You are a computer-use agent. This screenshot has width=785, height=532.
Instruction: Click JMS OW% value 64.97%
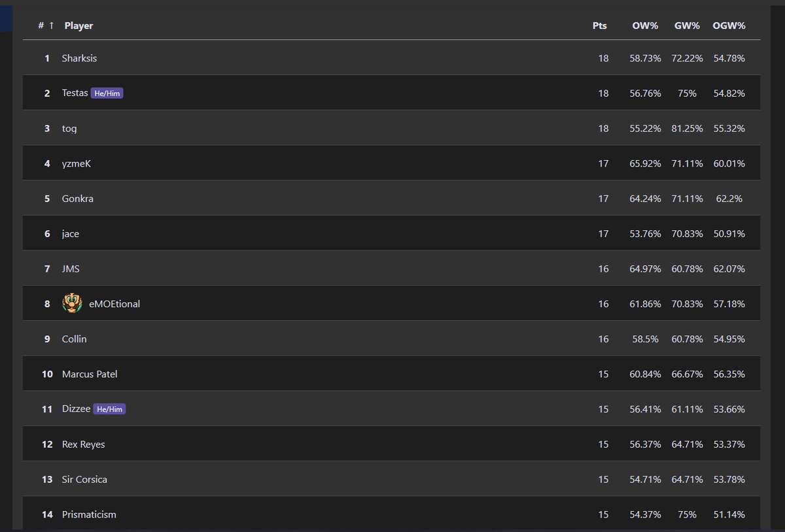tap(645, 269)
